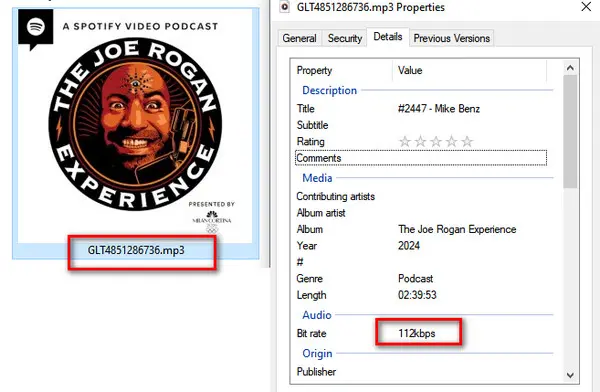Click the vertical scrollbar thumb
The height and width of the screenshot is (392, 600).
(570, 132)
